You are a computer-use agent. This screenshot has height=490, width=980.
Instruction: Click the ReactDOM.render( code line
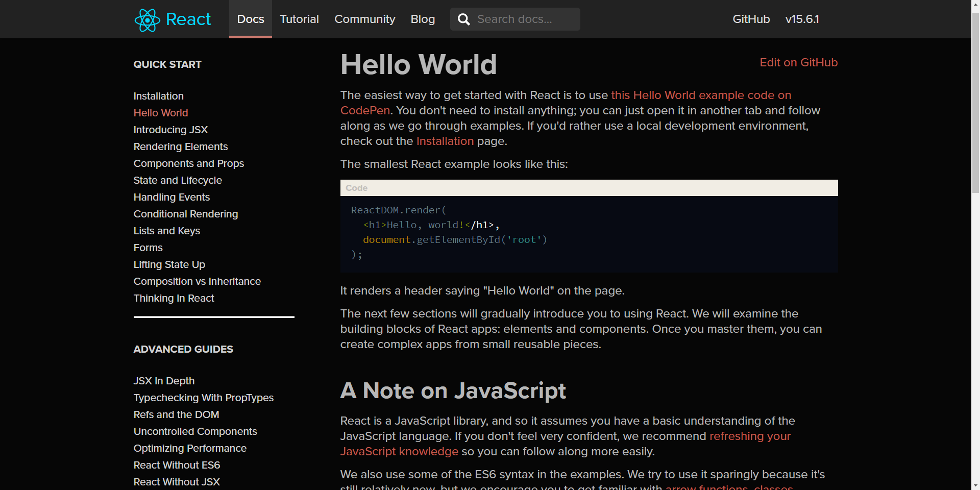point(399,210)
